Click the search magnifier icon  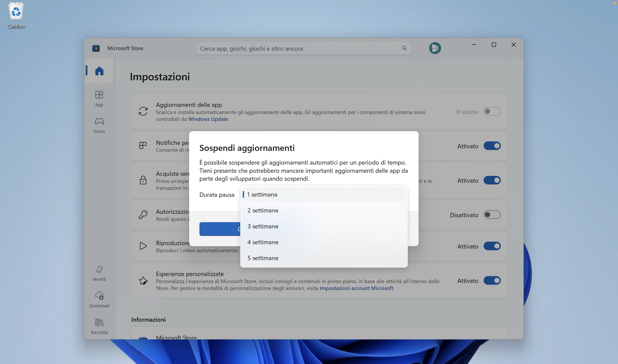coord(404,48)
